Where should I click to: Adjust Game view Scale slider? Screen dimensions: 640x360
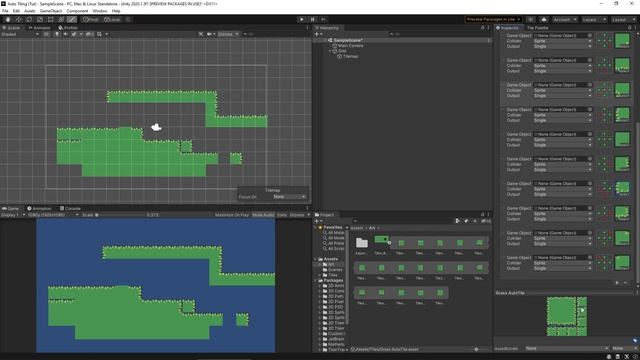pos(121,215)
